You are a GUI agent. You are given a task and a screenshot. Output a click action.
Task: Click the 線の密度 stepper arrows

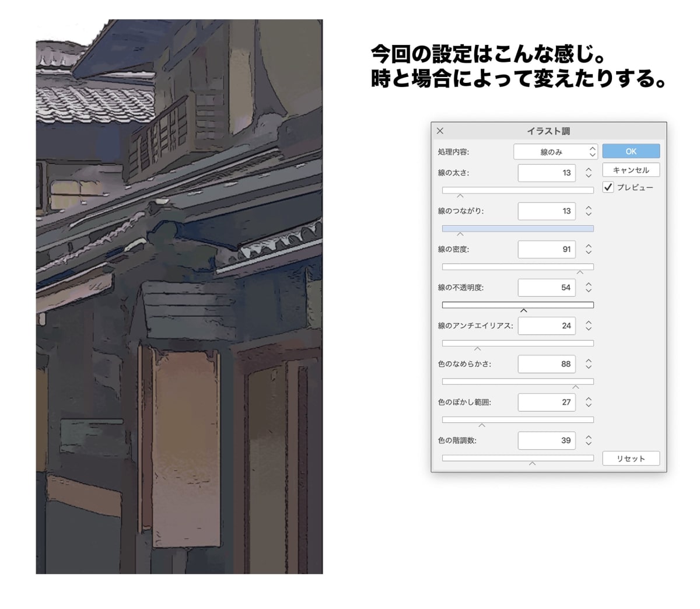[589, 249]
